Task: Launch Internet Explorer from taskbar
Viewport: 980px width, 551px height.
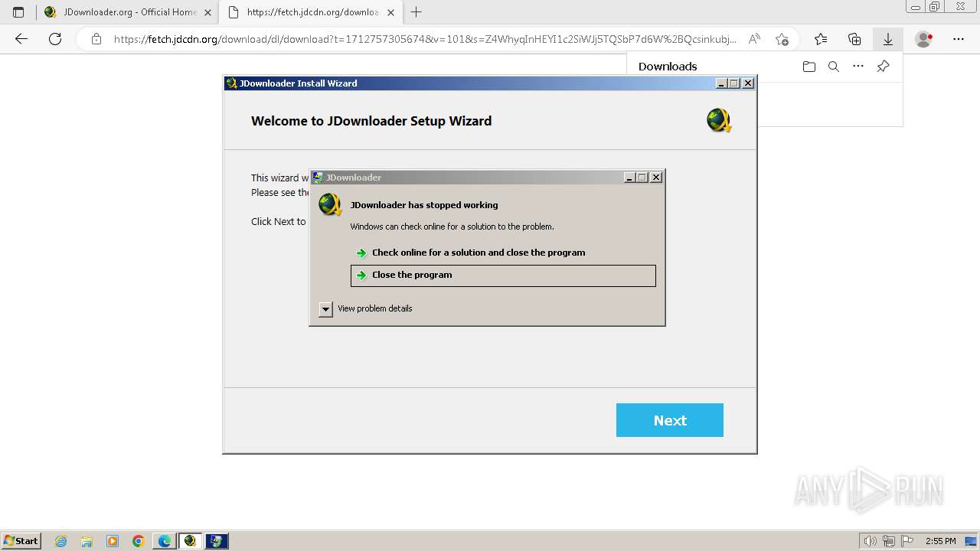Action: pos(61,541)
